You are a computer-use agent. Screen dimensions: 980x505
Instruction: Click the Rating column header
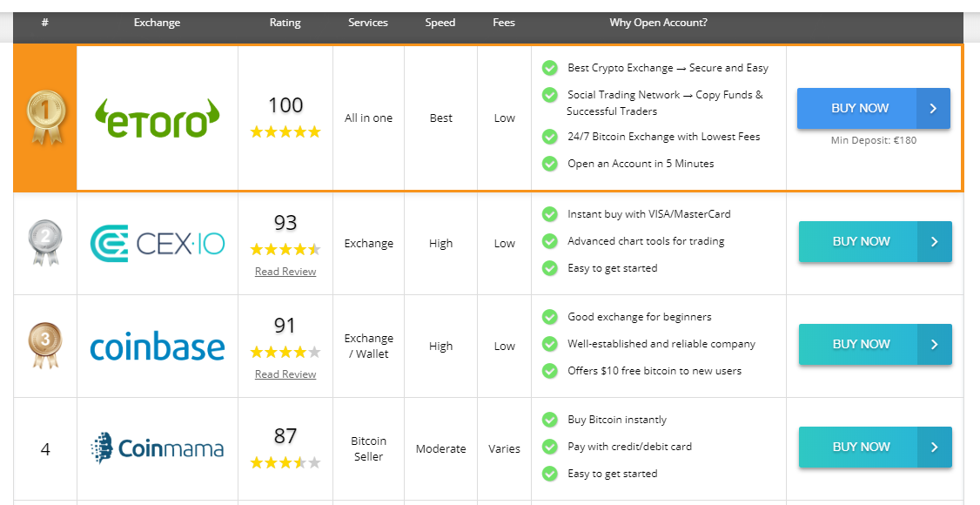pyautogui.click(x=285, y=23)
